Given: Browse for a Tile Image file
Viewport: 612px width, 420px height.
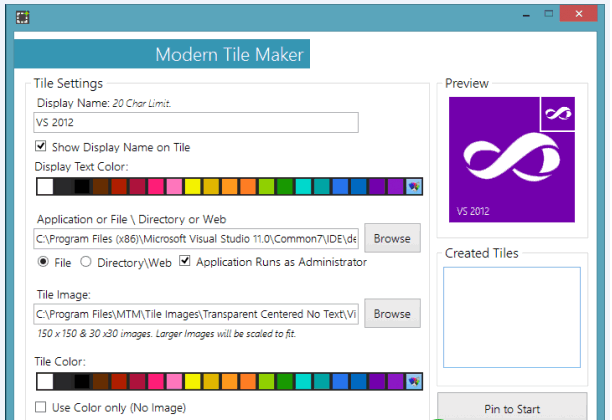Looking at the screenshot, I should pos(392,313).
